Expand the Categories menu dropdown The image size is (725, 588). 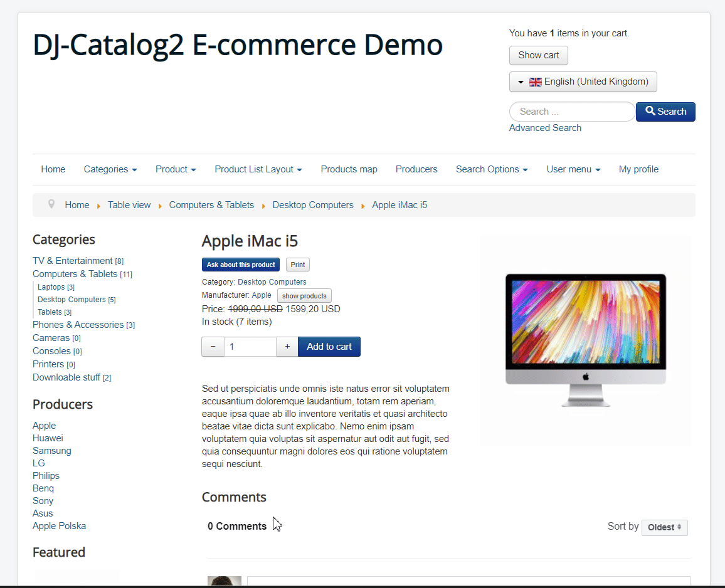[110, 169]
